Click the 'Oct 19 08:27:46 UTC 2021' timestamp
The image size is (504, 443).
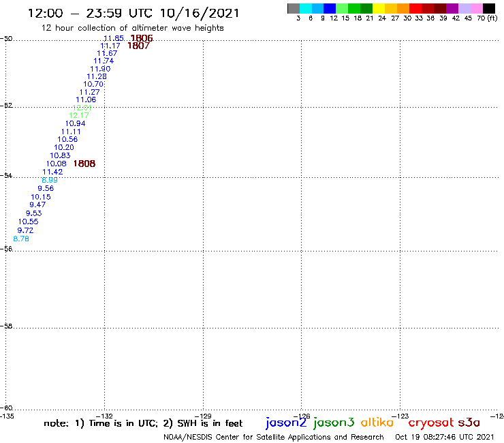coord(445,438)
